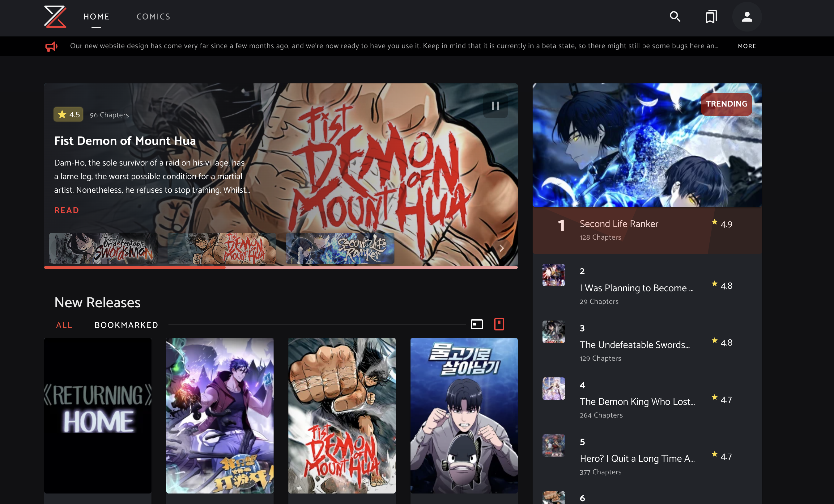Viewport: 834px width, 504px height.
Task: Open search
Action: click(x=674, y=16)
